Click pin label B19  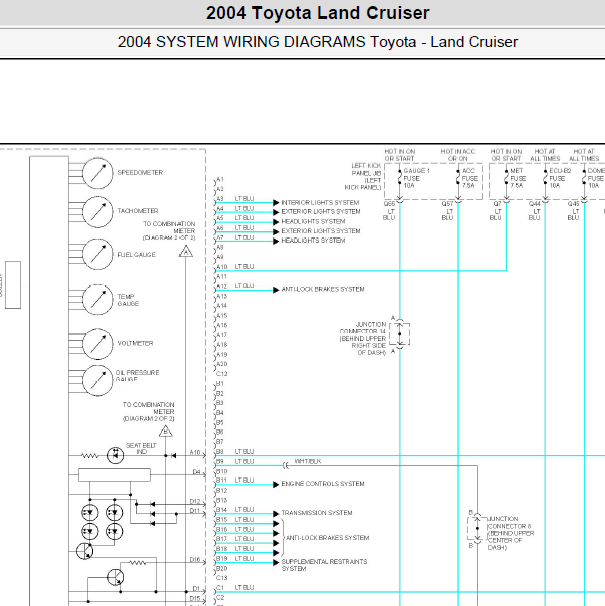(222, 558)
